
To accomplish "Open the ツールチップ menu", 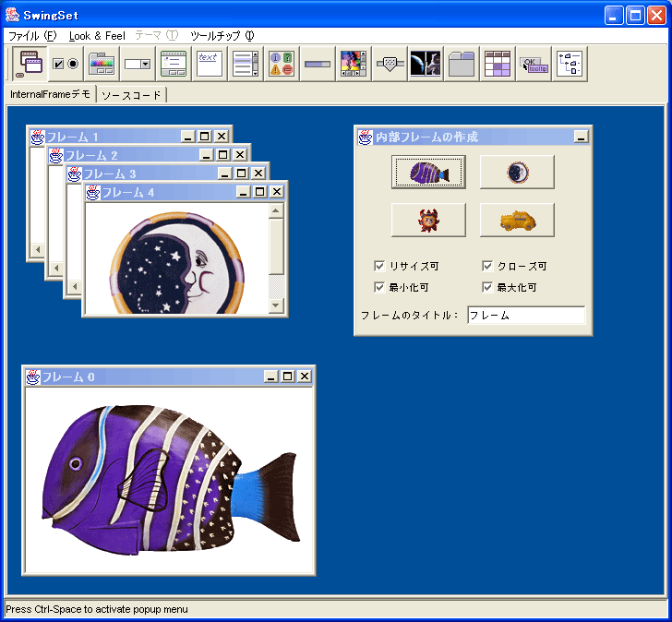I will [222, 35].
